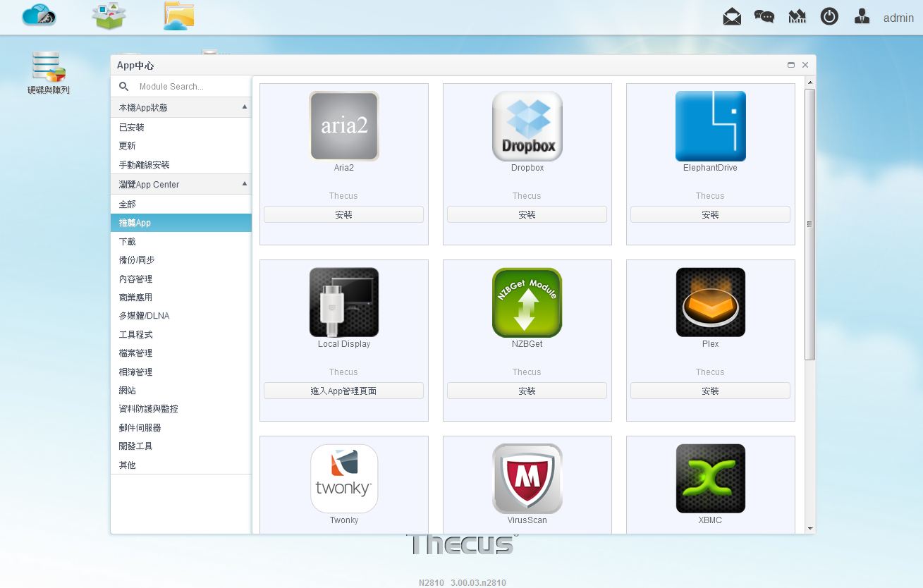Select 全部 category
Screen dimensions: 923x588
(x=181, y=204)
